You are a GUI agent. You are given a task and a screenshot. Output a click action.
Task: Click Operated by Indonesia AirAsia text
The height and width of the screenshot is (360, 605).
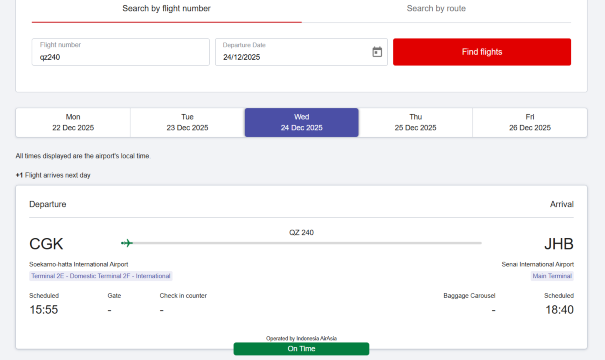(301, 338)
